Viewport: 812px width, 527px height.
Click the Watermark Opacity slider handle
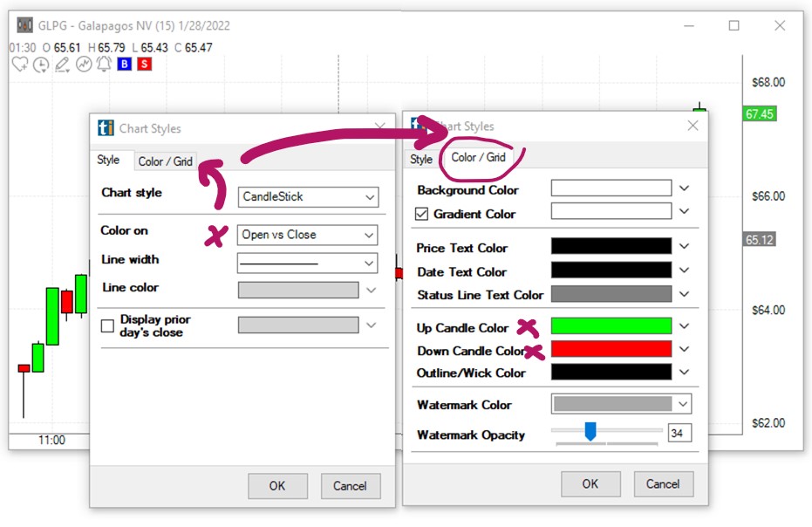pyautogui.click(x=590, y=431)
